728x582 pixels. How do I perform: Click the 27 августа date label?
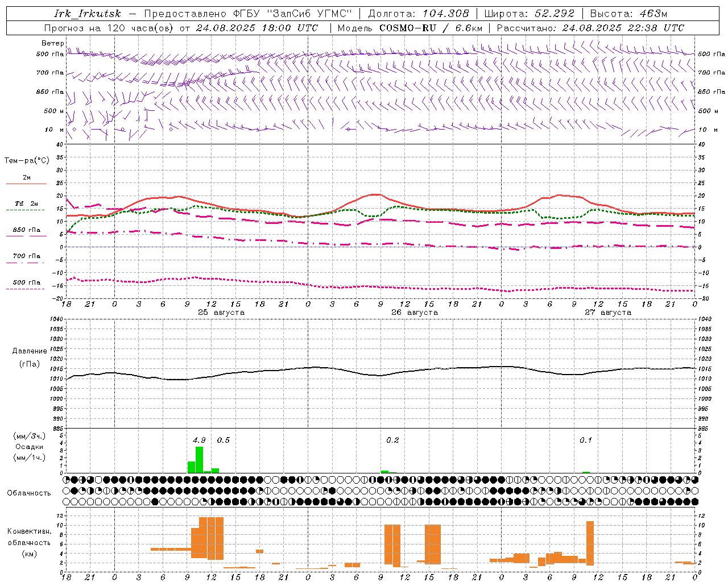point(608,313)
